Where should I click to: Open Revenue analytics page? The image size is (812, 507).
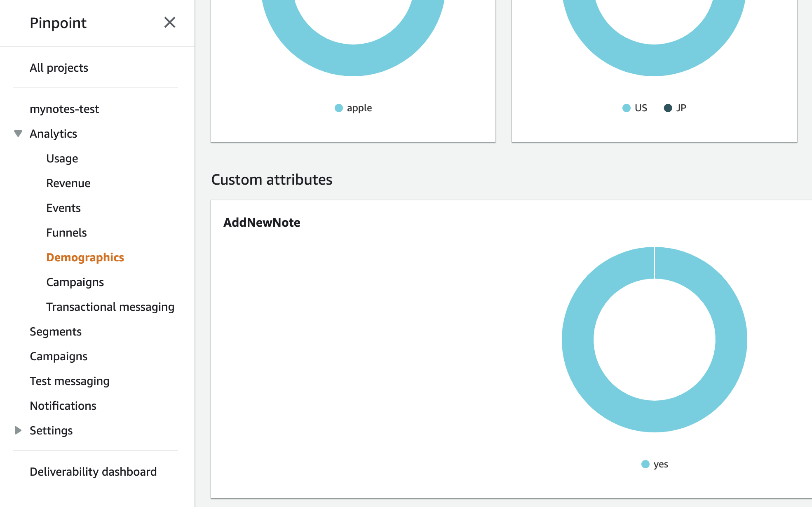[x=68, y=183]
